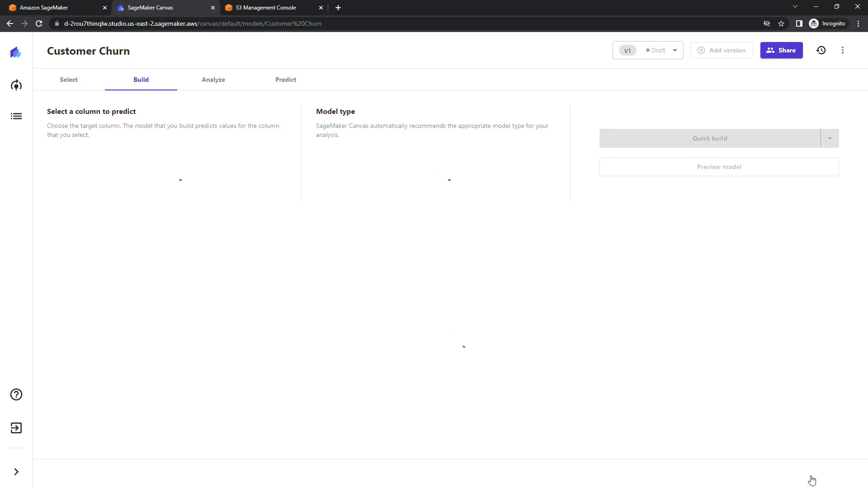Switch to the Analyze tab
Screen dimensions: 868x488
click(213, 80)
